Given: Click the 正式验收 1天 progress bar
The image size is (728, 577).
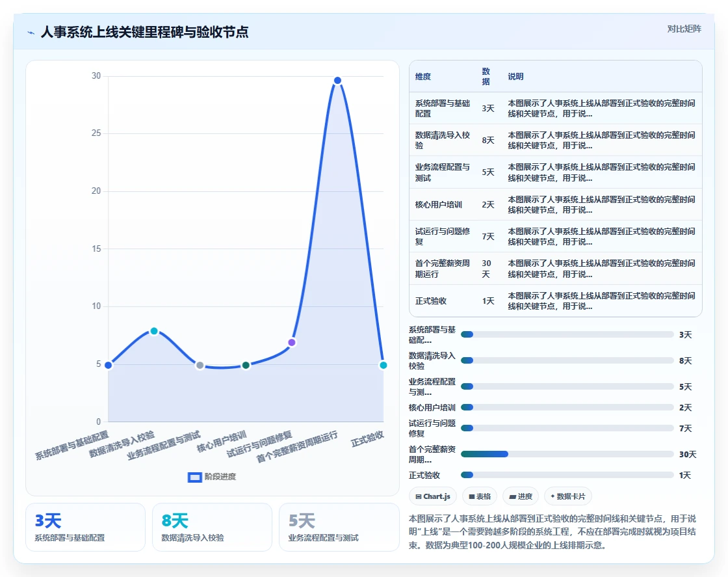Looking at the screenshot, I should (x=567, y=475).
